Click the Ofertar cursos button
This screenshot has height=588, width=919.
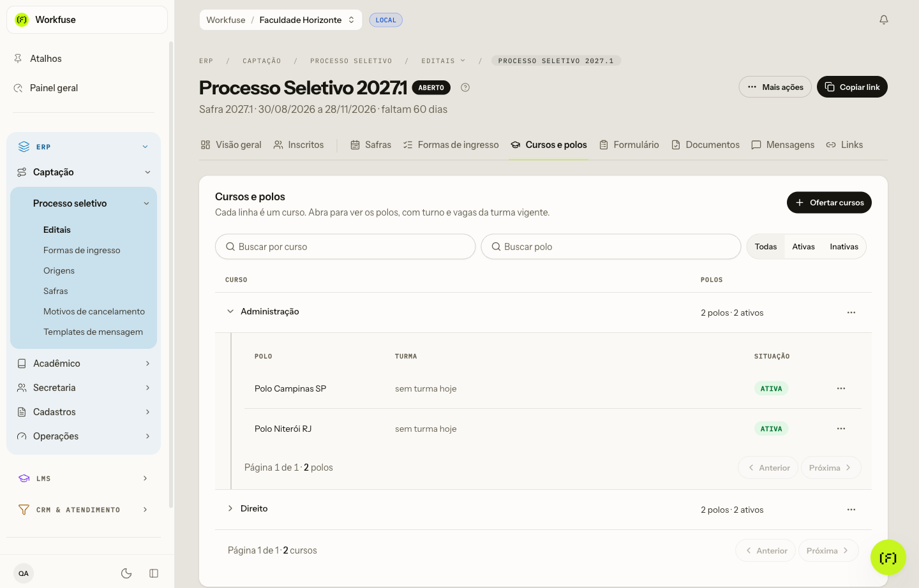(x=829, y=203)
